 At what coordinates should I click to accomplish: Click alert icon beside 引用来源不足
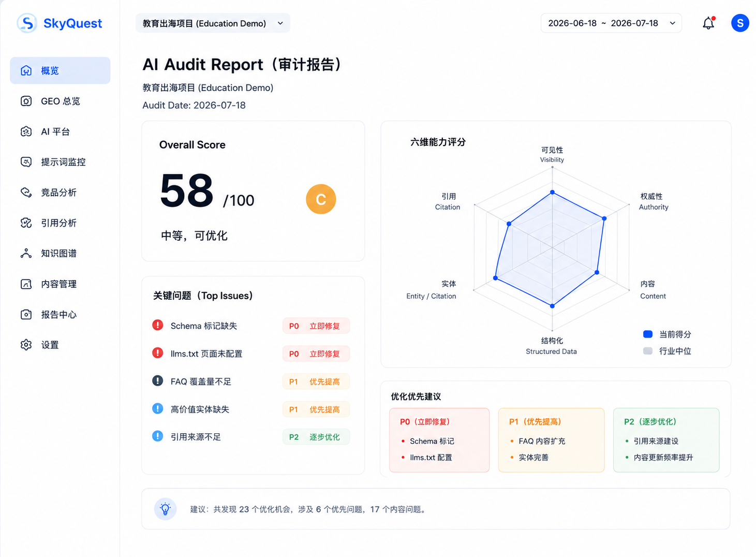(158, 436)
